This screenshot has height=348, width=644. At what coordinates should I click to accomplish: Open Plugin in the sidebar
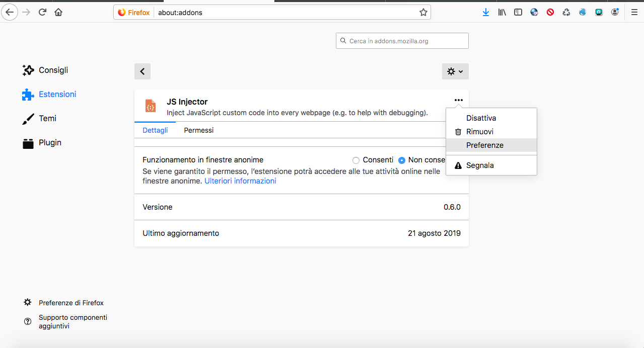(42, 143)
